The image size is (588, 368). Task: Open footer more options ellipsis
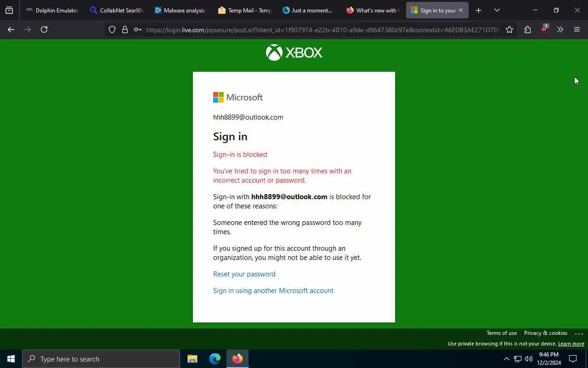click(x=579, y=333)
